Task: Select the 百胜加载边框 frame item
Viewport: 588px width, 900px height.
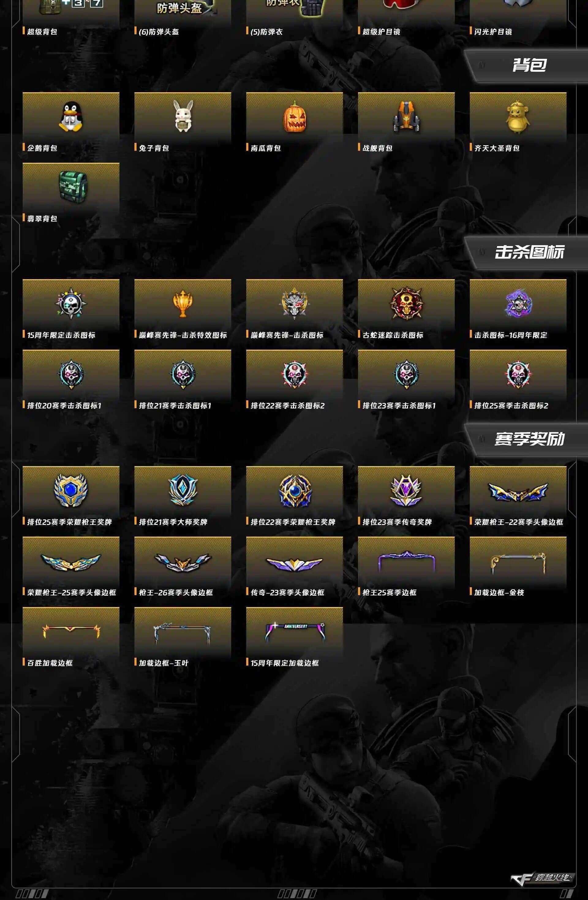Action: [71, 632]
